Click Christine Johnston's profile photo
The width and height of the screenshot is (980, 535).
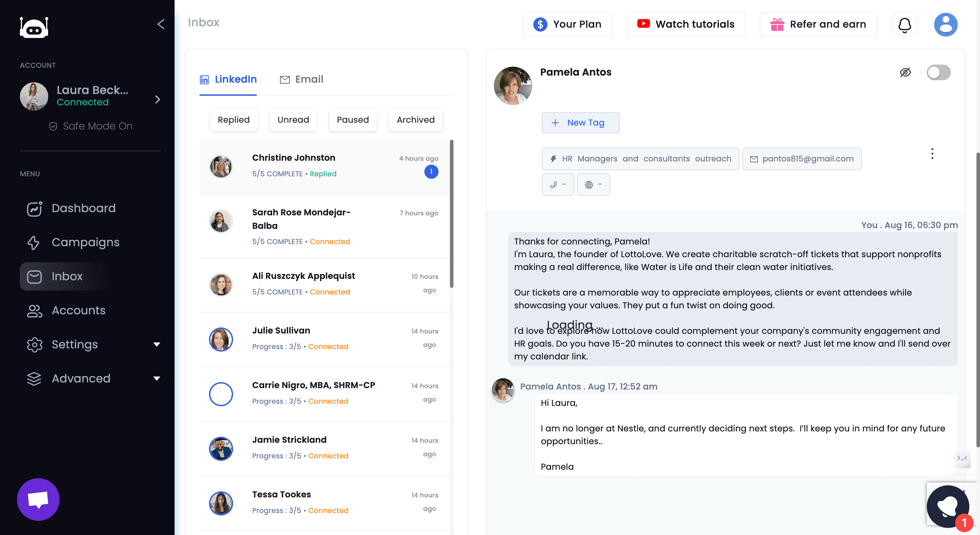coord(221,167)
